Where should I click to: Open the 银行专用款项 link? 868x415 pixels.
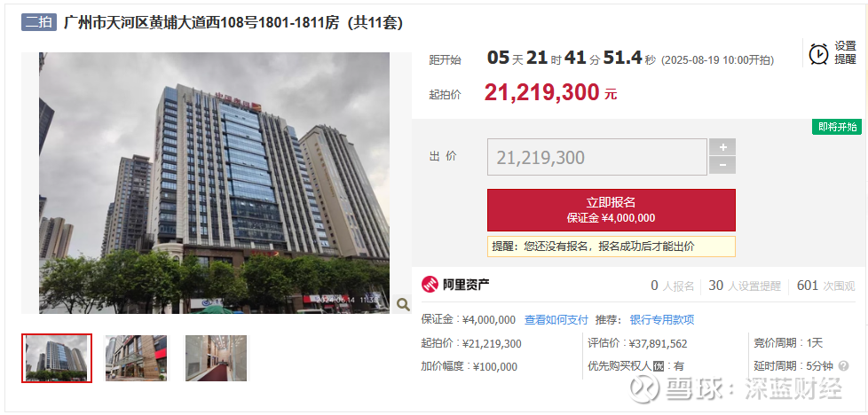pyautogui.click(x=662, y=320)
